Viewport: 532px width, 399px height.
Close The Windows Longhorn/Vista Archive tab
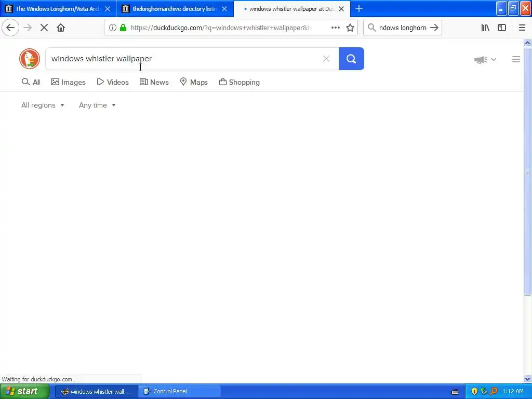[108, 9]
